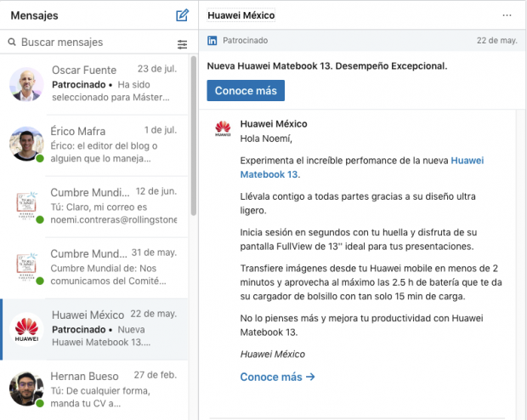Click the Cumbre Mundial avatar dated 31 de may.

tap(26, 267)
